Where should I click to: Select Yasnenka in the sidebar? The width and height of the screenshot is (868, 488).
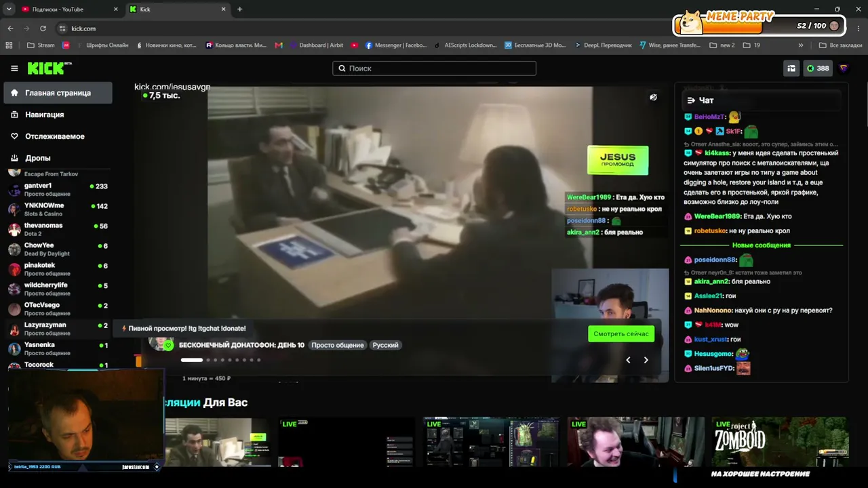[58, 348]
